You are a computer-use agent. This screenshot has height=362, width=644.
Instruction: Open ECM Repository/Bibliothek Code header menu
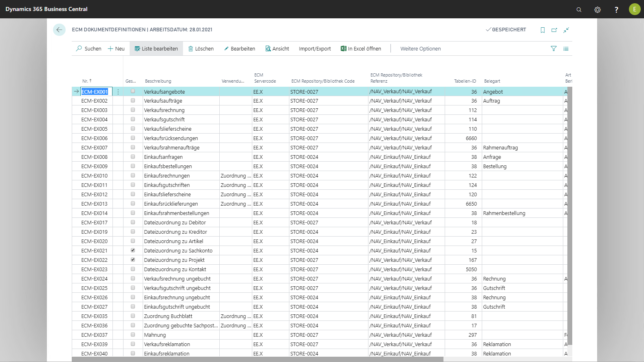click(323, 81)
